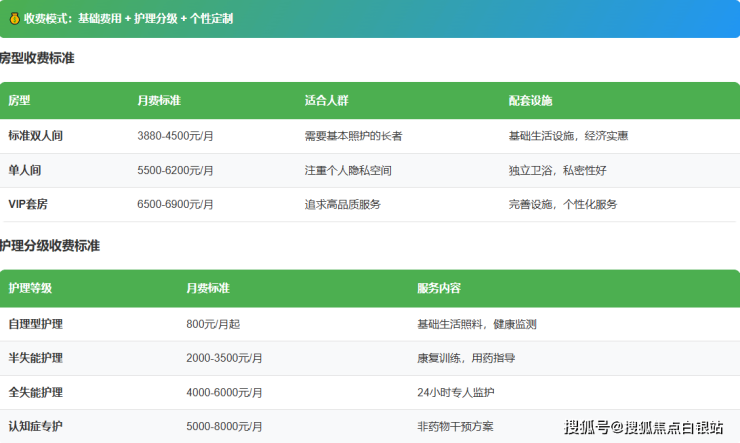Click the 服务内容 column header

coord(439,288)
